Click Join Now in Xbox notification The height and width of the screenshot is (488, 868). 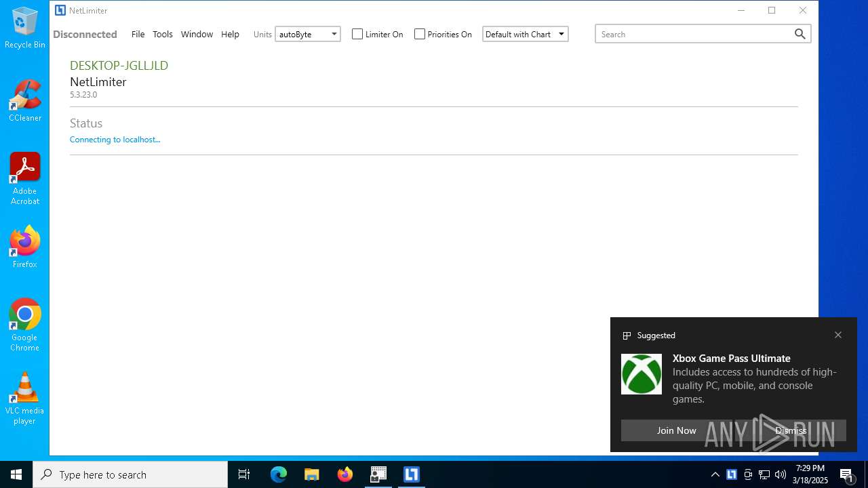[676, 430]
